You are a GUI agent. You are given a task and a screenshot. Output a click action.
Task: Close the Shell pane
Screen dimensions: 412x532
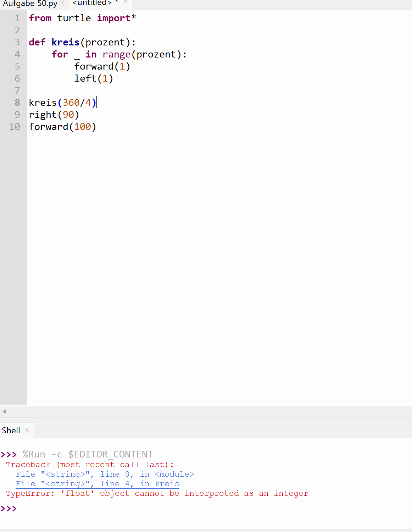[27, 430]
